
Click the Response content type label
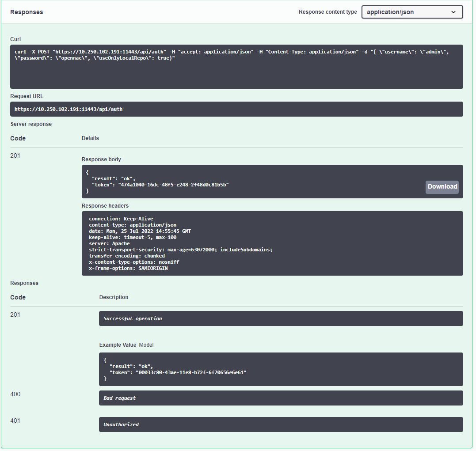click(327, 12)
